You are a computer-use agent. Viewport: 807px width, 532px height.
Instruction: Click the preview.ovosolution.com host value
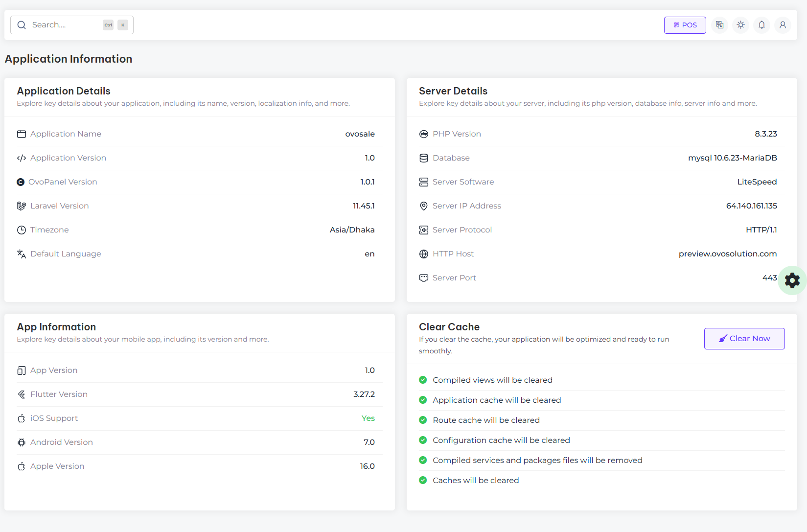[x=727, y=254]
